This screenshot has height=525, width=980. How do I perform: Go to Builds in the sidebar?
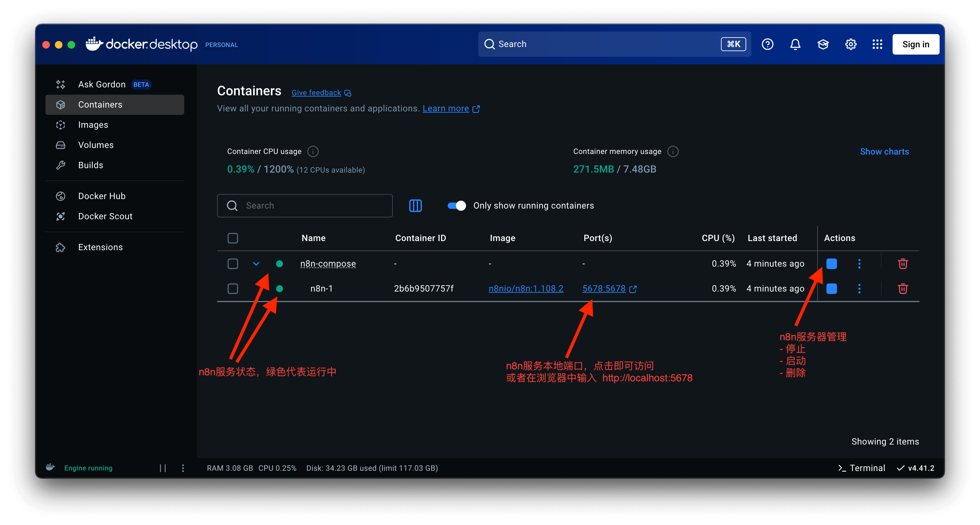[91, 165]
